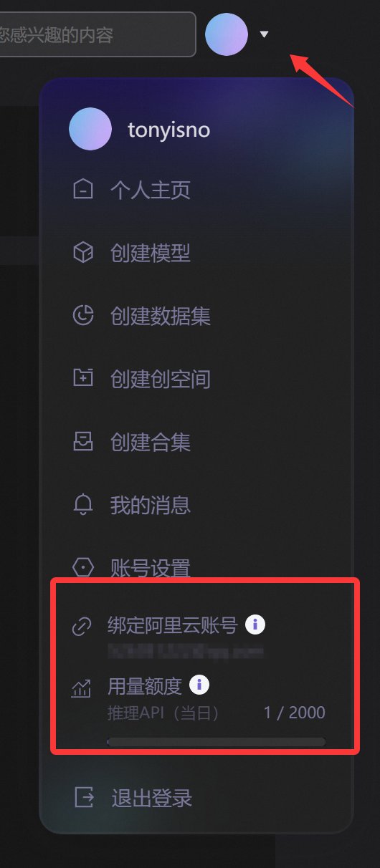
Task: Click the info icon next to 绑定阿里云账号
Action: click(255, 625)
